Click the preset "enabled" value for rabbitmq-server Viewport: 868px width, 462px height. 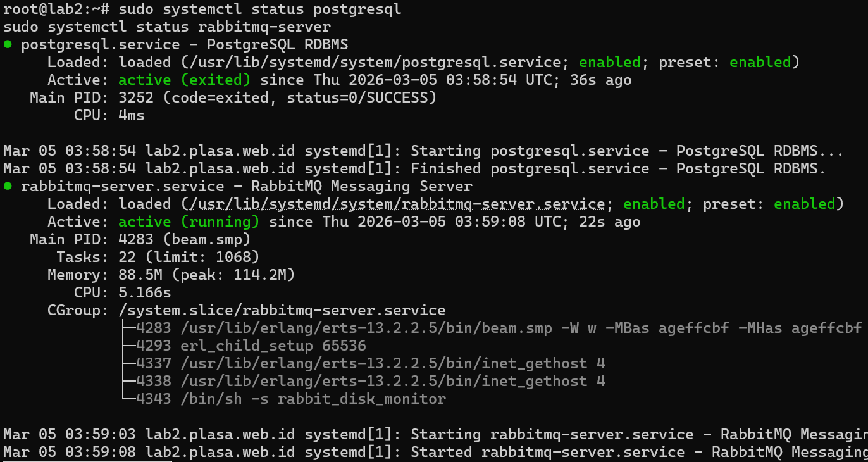tap(805, 204)
